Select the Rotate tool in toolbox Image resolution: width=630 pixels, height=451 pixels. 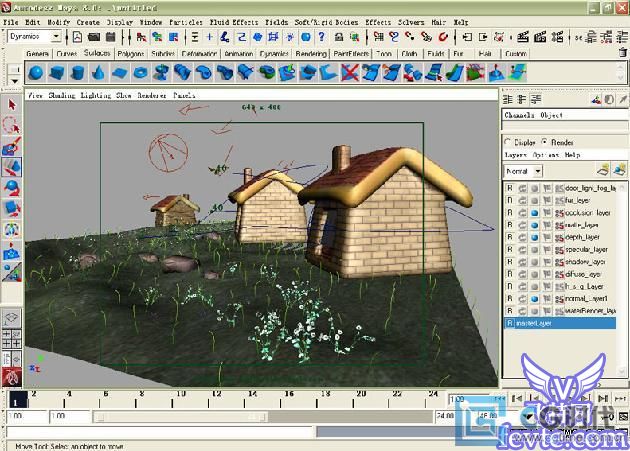(x=12, y=188)
